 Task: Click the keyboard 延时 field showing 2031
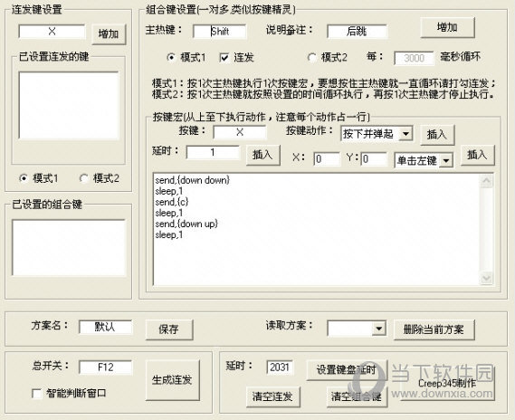[x=280, y=367]
